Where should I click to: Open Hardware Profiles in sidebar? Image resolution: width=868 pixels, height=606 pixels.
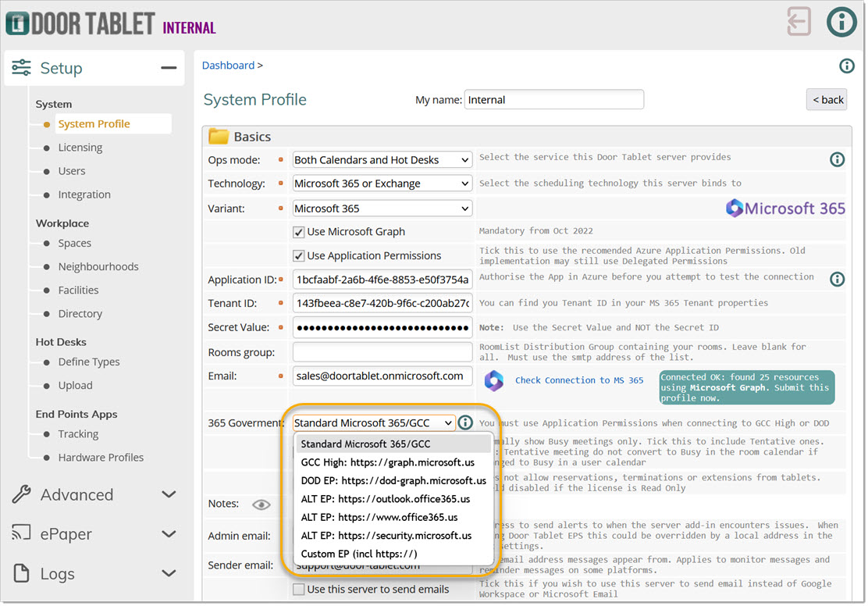(101, 458)
